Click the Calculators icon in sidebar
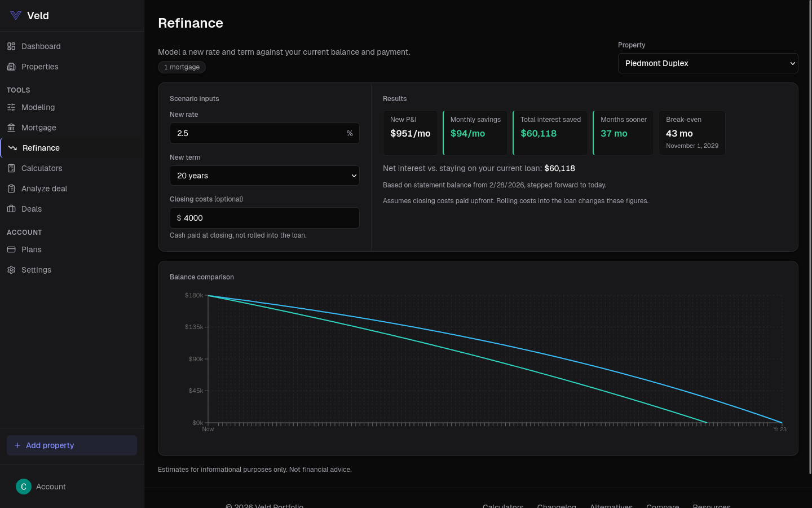Screen dimensions: 812x508 11,168
